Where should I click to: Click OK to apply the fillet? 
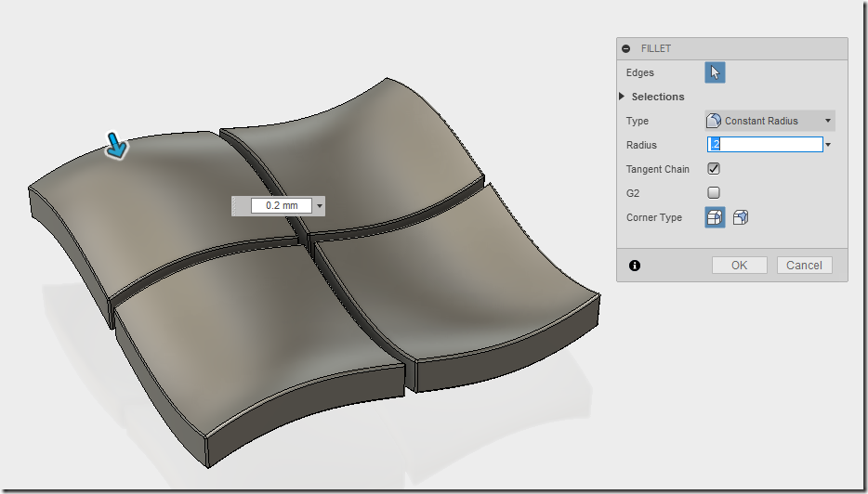pyautogui.click(x=740, y=265)
